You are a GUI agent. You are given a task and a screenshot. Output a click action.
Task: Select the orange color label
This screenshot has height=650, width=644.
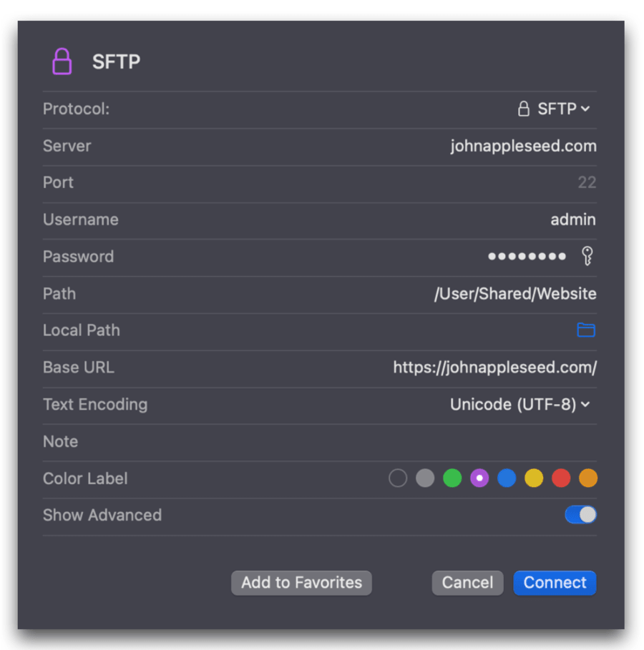[x=588, y=478]
